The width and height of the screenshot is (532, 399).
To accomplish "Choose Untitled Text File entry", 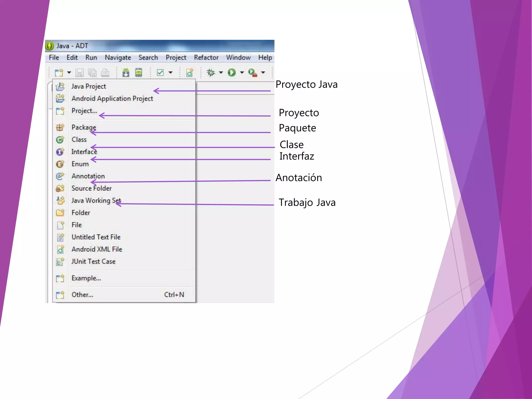I will (x=124, y=237).
